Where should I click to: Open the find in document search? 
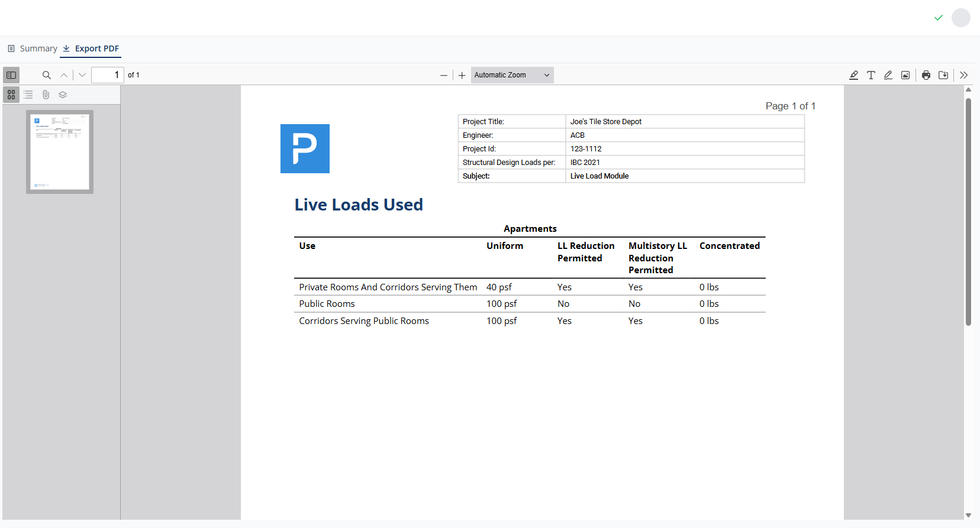47,75
